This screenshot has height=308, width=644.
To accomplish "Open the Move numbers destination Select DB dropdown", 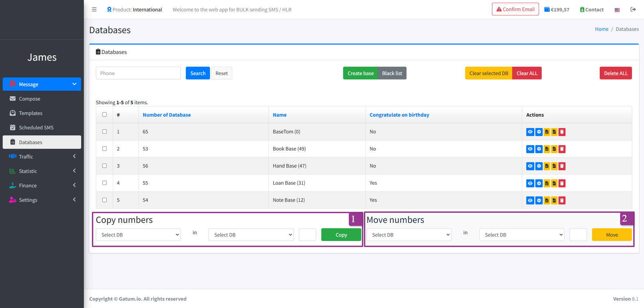I will pos(521,235).
